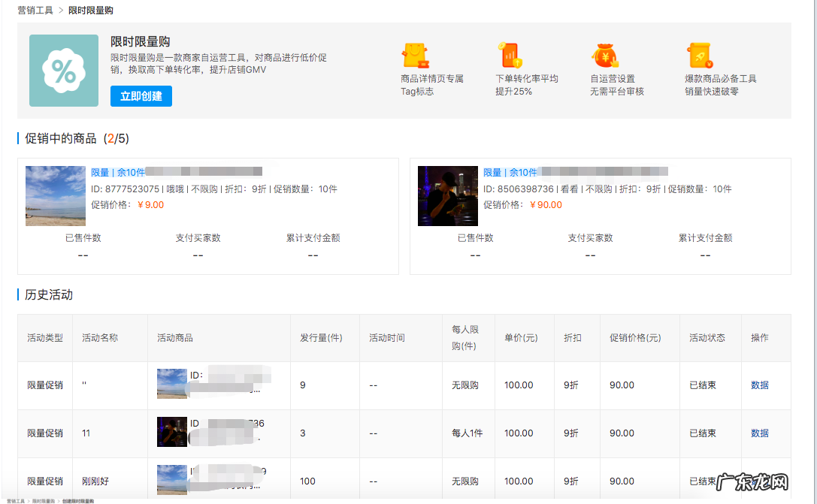Click the shield arrow icon on conversion graphic
Screen dimensions: 817x504
coord(518,62)
